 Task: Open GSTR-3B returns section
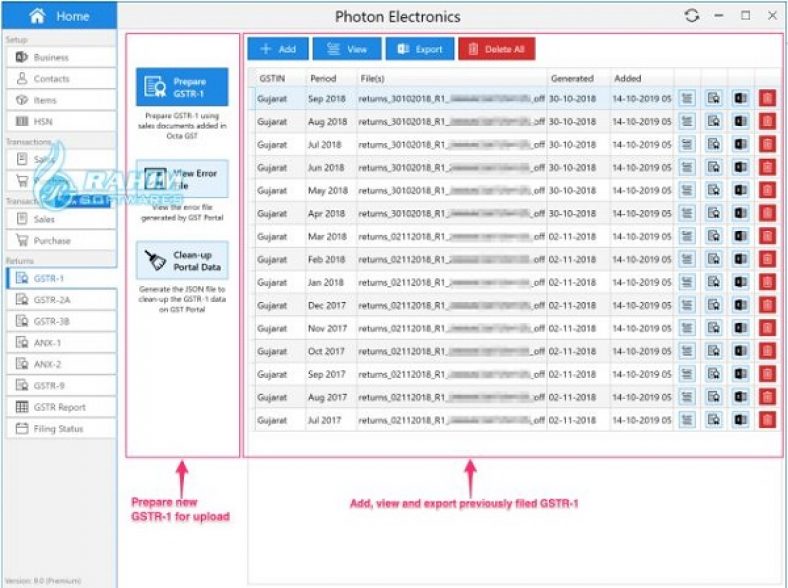[x=61, y=321]
